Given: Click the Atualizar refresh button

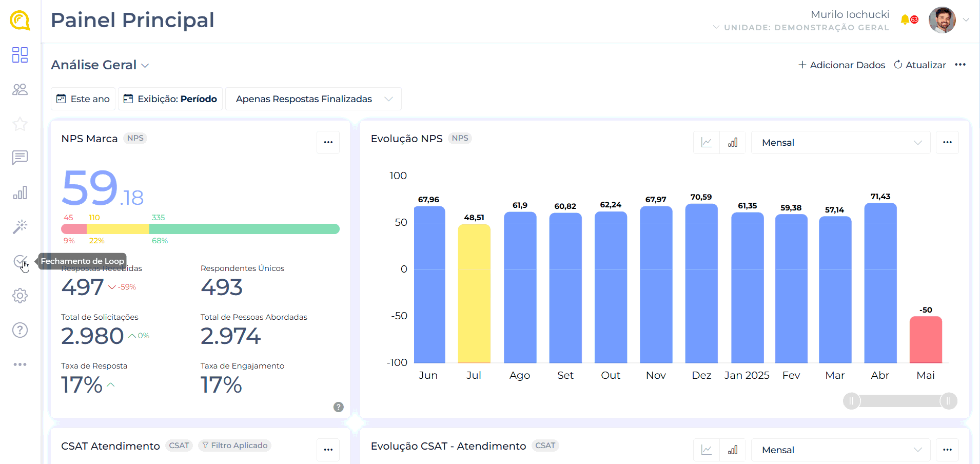Looking at the screenshot, I should tap(920, 65).
